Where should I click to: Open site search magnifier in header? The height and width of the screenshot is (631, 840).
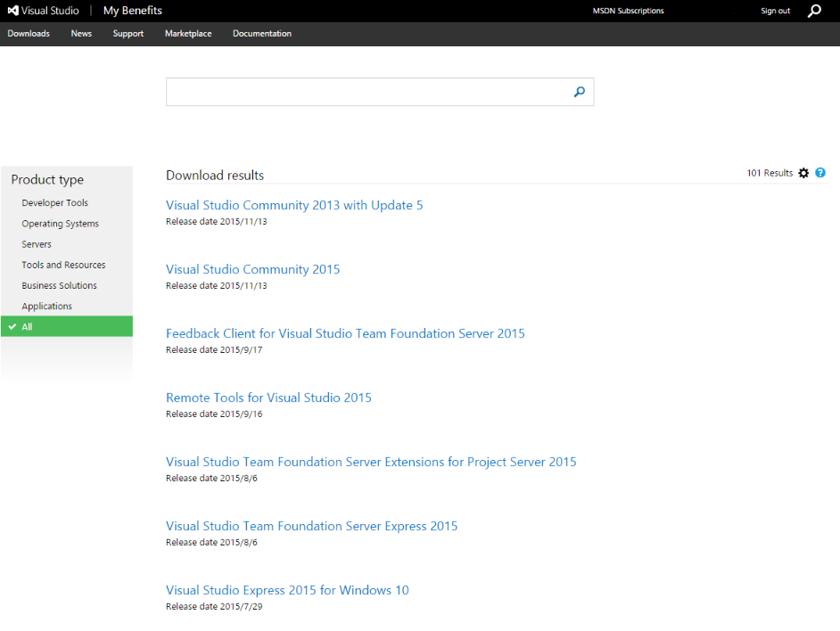coord(814,11)
